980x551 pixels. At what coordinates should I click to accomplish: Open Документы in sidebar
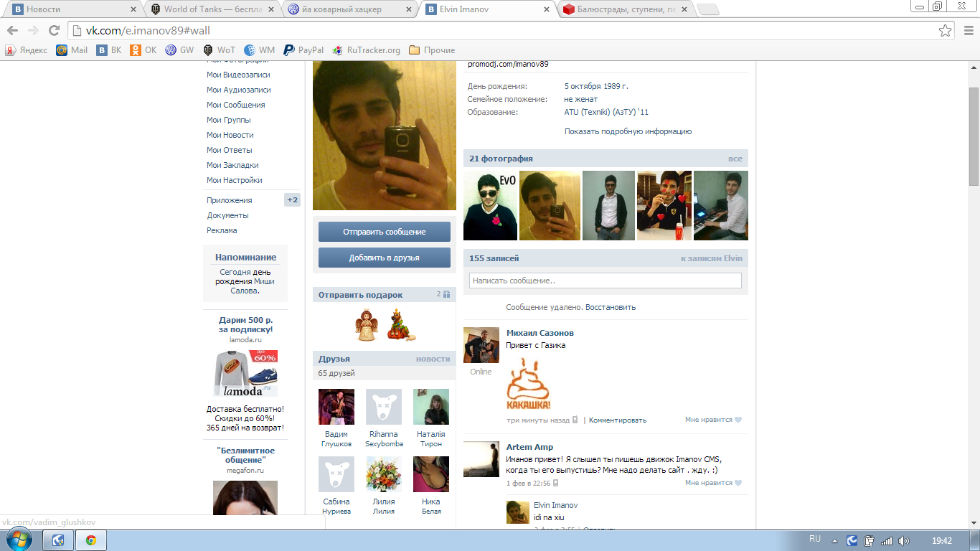(x=228, y=215)
